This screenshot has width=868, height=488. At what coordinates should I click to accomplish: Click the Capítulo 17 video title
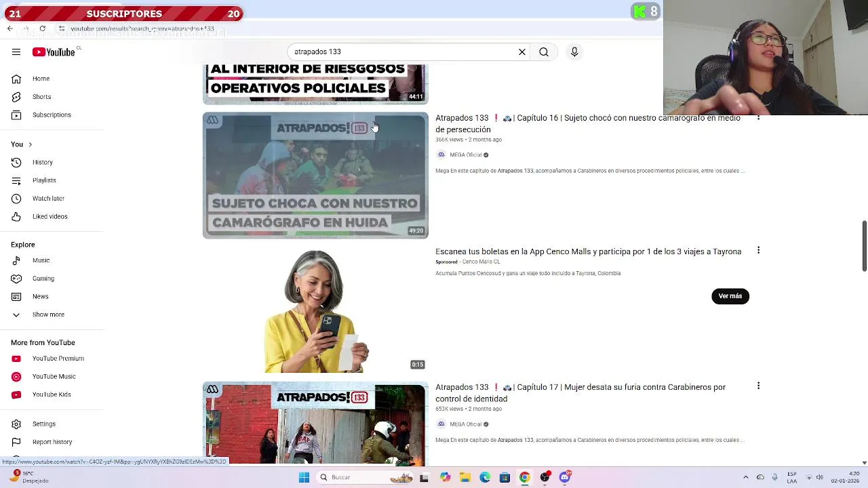coord(580,393)
